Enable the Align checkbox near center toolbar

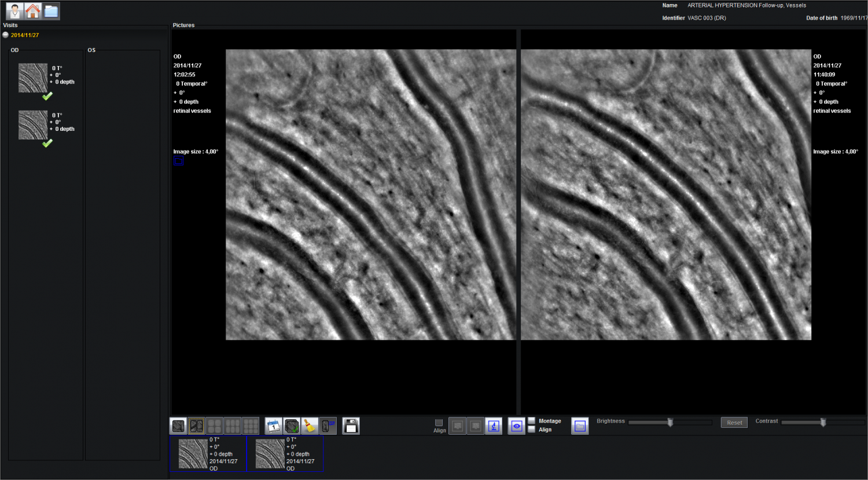[x=439, y=423]
